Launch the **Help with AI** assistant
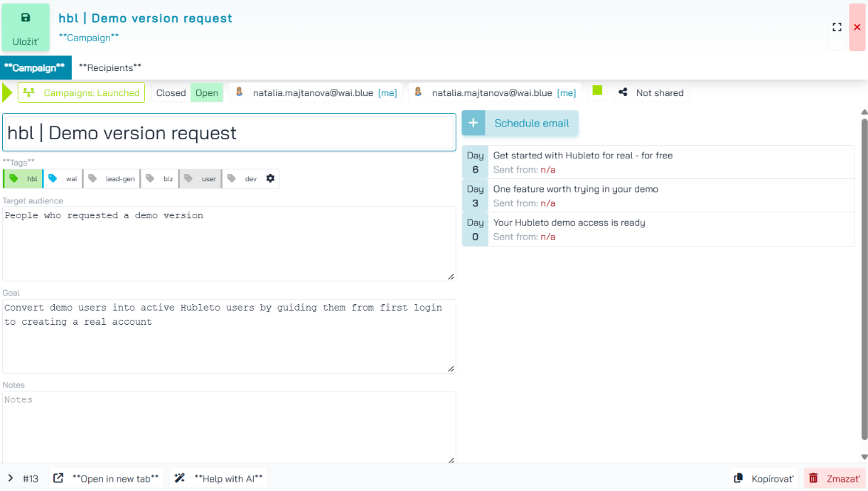The image size is (868, 491). (218, 478)
